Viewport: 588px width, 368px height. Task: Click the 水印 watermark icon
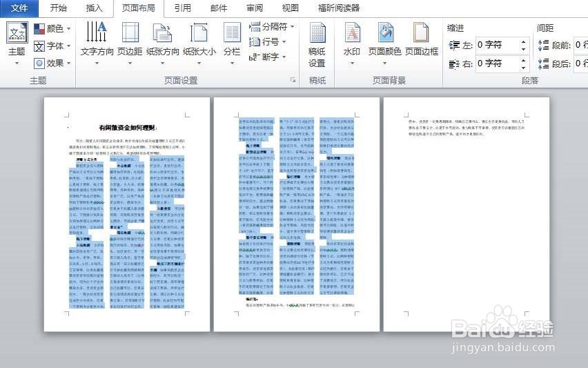point(352,32)
